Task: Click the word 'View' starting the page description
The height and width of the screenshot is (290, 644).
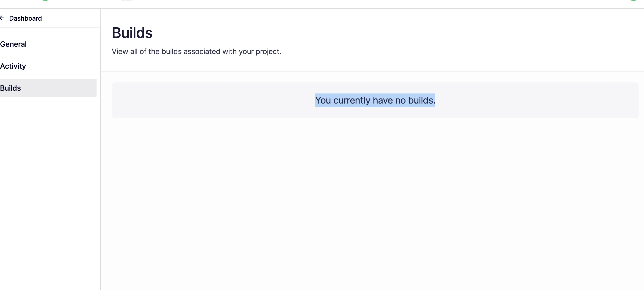Action: point(120,52)
